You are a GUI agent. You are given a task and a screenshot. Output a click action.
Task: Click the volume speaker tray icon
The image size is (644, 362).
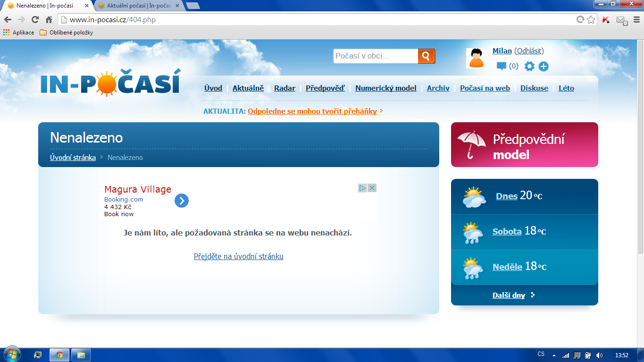600,355
